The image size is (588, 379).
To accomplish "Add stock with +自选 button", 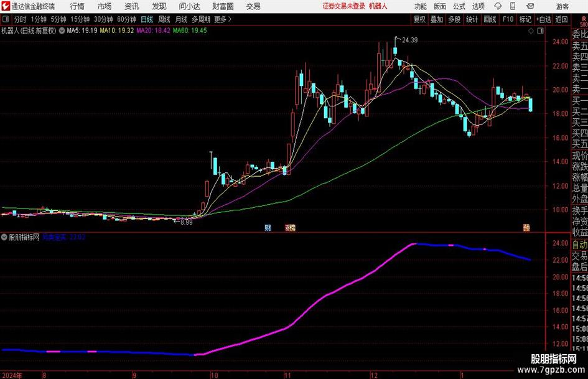I will (x=544, y=19).
